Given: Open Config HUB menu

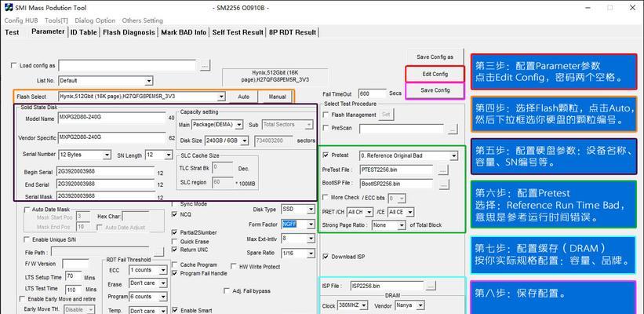Looking at the screenshot, I should click(21, 20).
